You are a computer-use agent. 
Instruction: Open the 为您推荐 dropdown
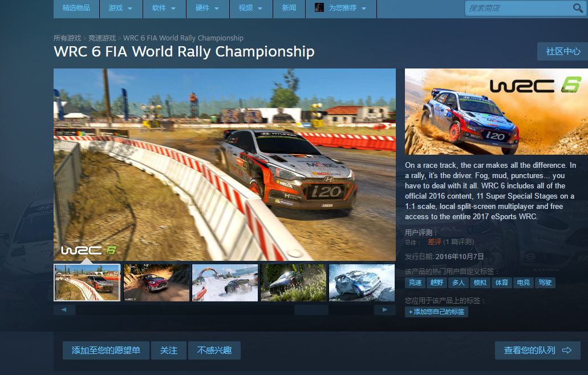point(341,8)
